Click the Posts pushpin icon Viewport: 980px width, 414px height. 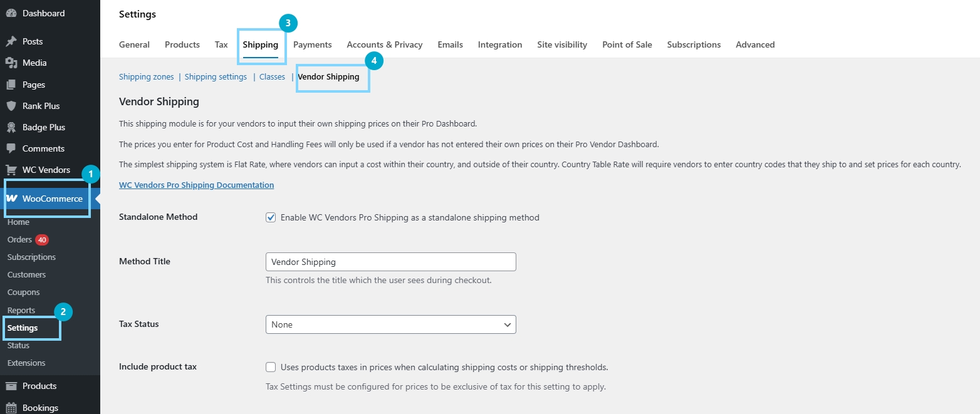[x=11, y=41]
